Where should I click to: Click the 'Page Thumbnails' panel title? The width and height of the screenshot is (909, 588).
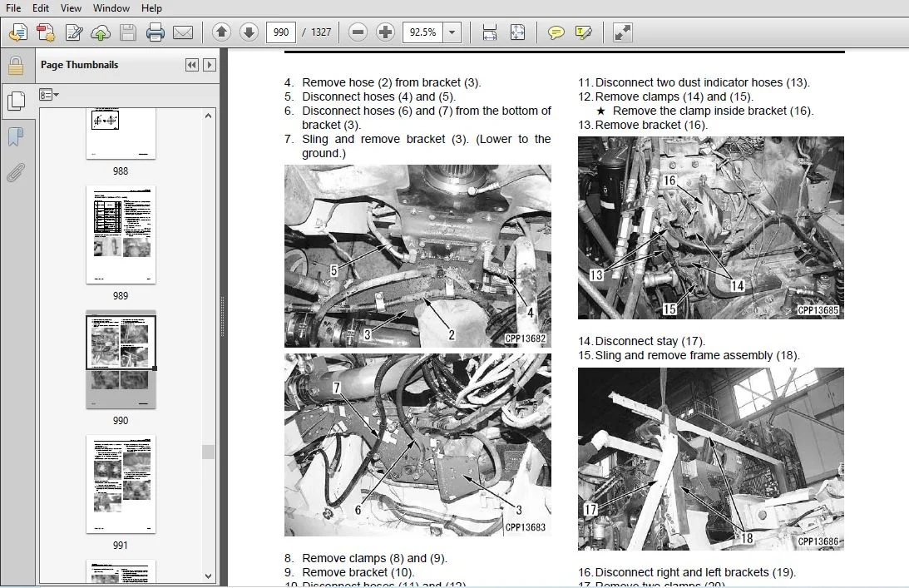79,64
